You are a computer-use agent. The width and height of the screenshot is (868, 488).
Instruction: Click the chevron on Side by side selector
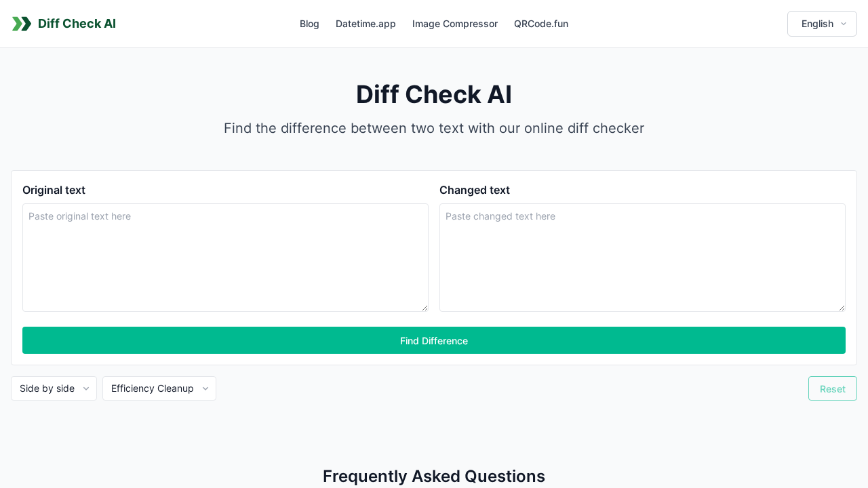pos(86,388)
